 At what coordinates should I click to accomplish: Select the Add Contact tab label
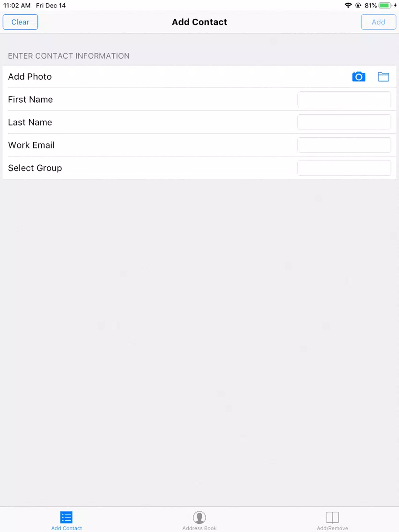point(66,528)
